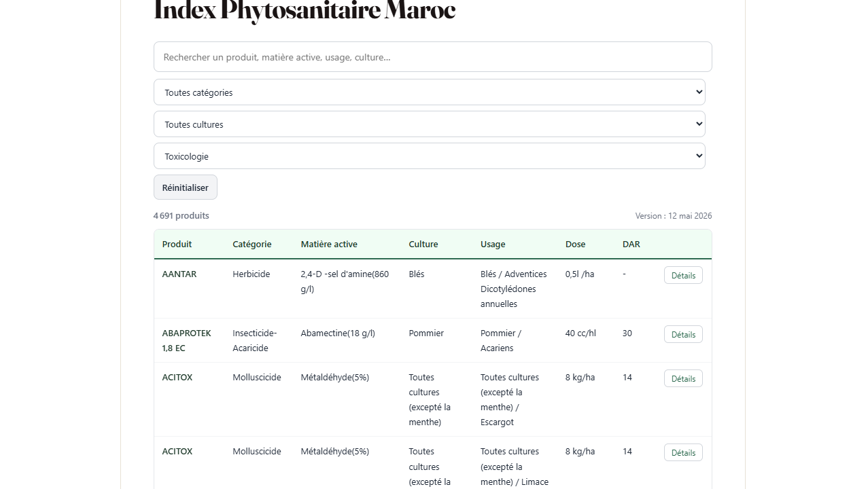
Task: Click Toutes cultures (excepté la menthe) / Escargot usage
Action: pyautogui.click(x=510, y=399)
